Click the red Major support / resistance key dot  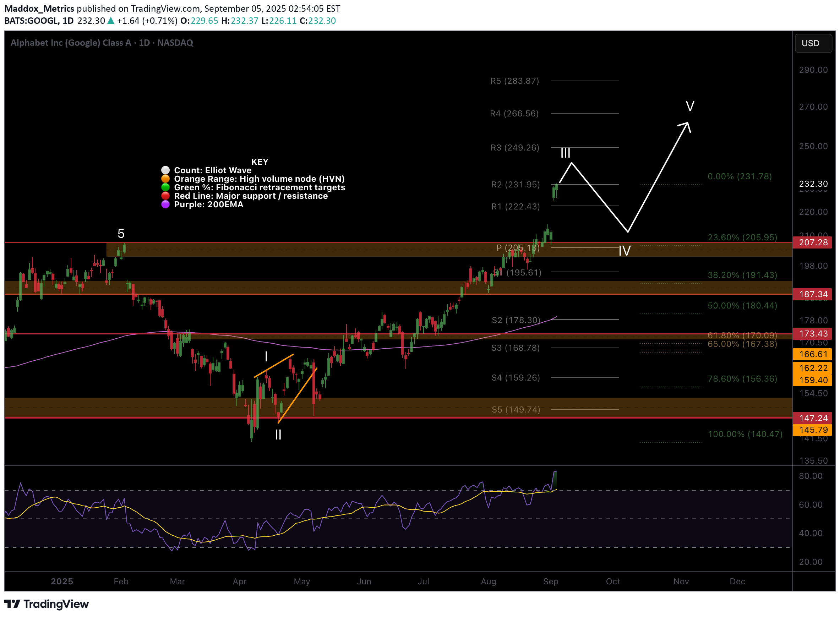tap(165, 196)
